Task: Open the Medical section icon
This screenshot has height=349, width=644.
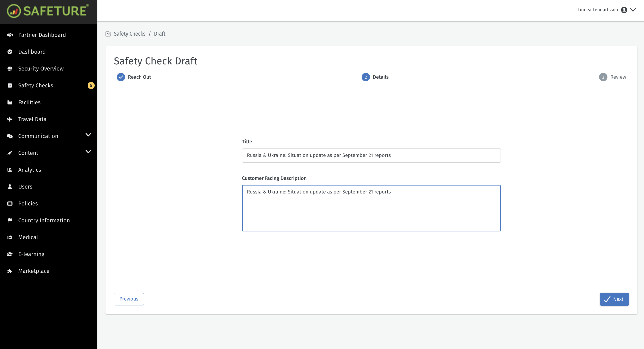Action: (x=10, y=237)
